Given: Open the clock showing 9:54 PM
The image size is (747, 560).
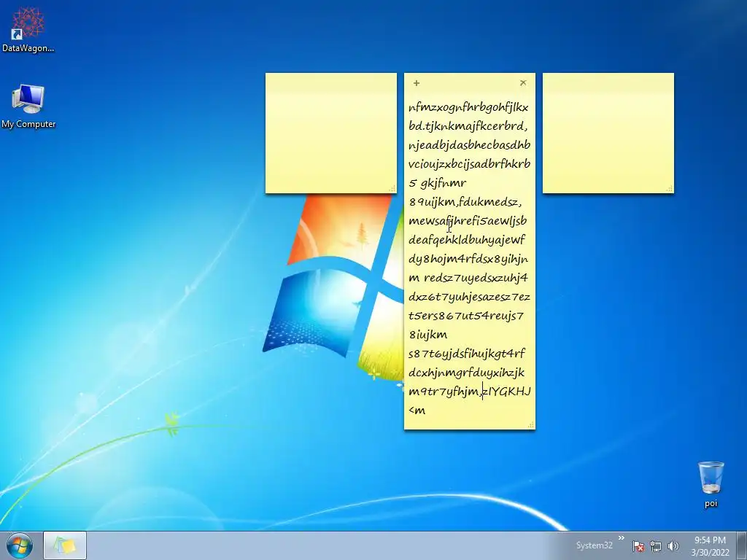Looking at the screenshot, I should [x=710, y=546].
